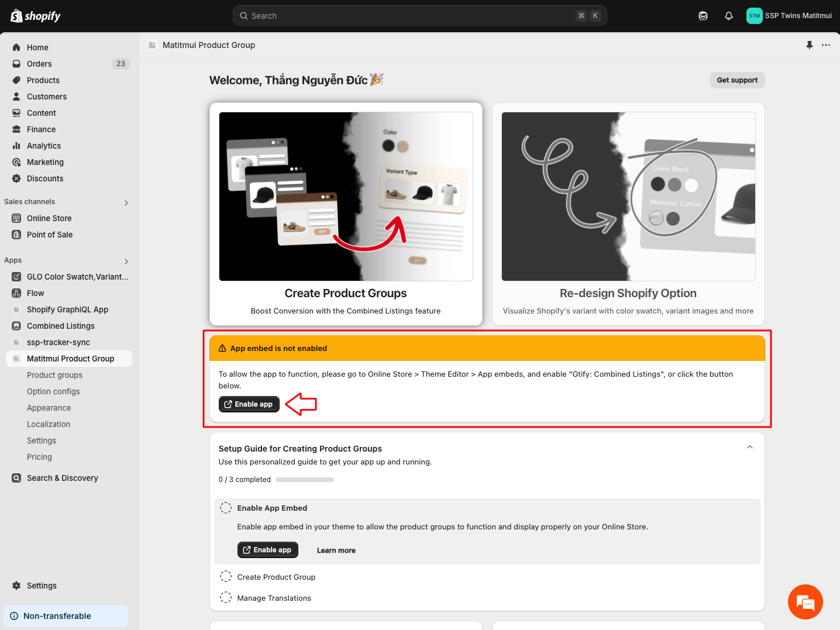Expand the Sales channels section chevron
The width and height of the screenshot is (840, 630).
point(126,203)
